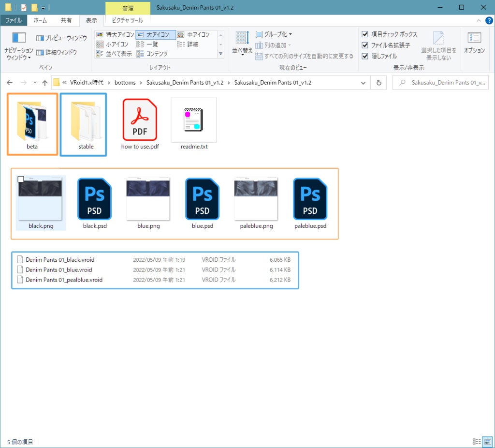The image size is (495, 448).
Task: Open the readme.txt file icon
Action: click(x=193, y=119)
